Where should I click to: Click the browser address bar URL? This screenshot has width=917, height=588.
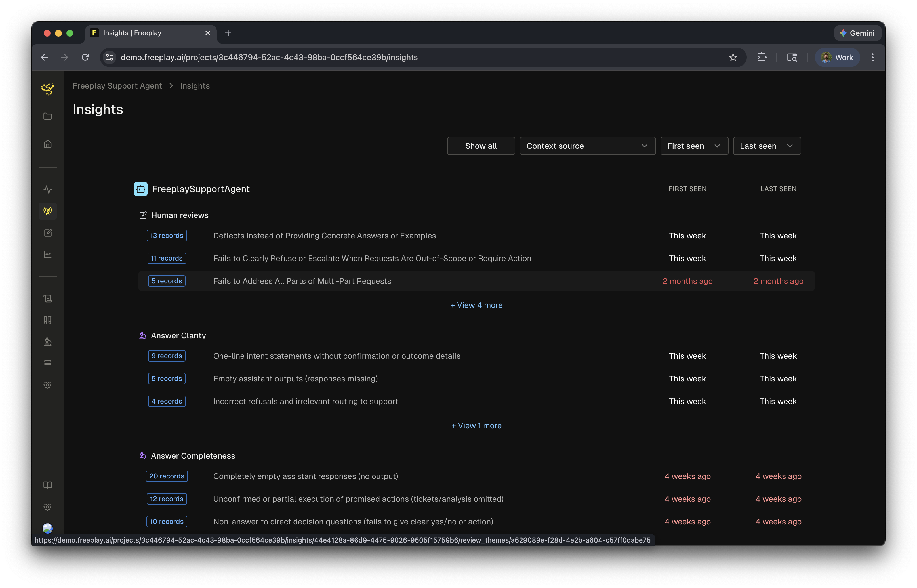tap(268, 57)
